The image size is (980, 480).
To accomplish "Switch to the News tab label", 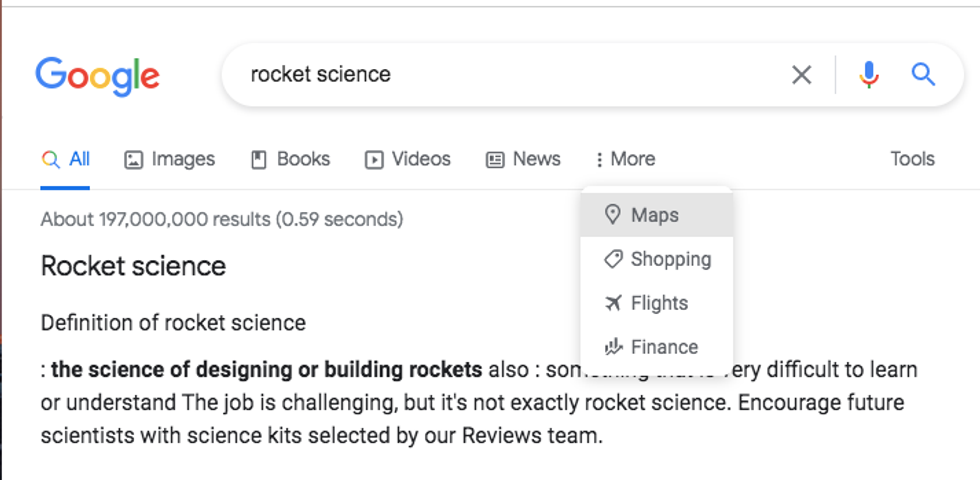I will (536, 159).
